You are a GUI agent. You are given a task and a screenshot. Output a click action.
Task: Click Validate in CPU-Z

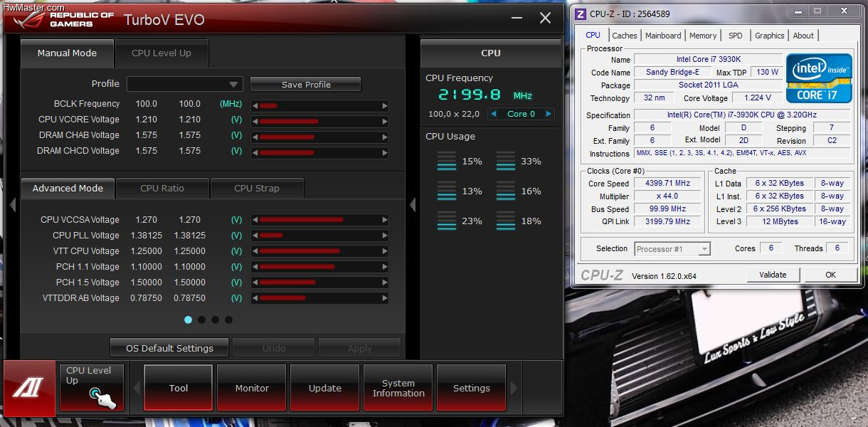[x=773, y=275]
